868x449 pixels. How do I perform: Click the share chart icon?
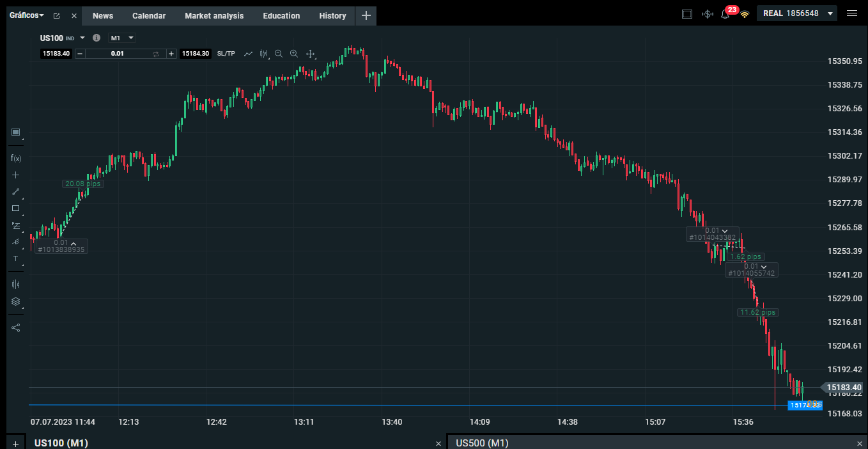tap(16, 327)
